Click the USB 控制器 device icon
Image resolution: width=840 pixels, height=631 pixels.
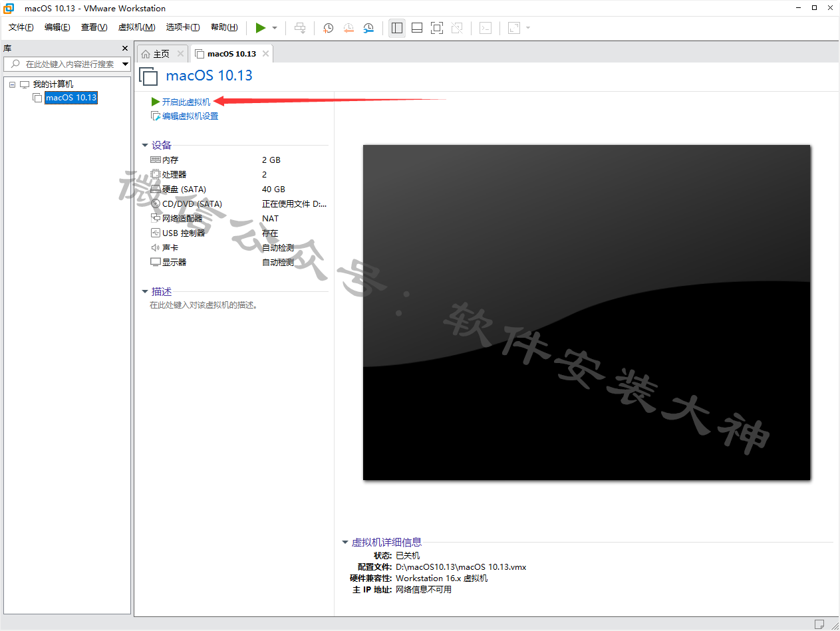tap(156, 233)
